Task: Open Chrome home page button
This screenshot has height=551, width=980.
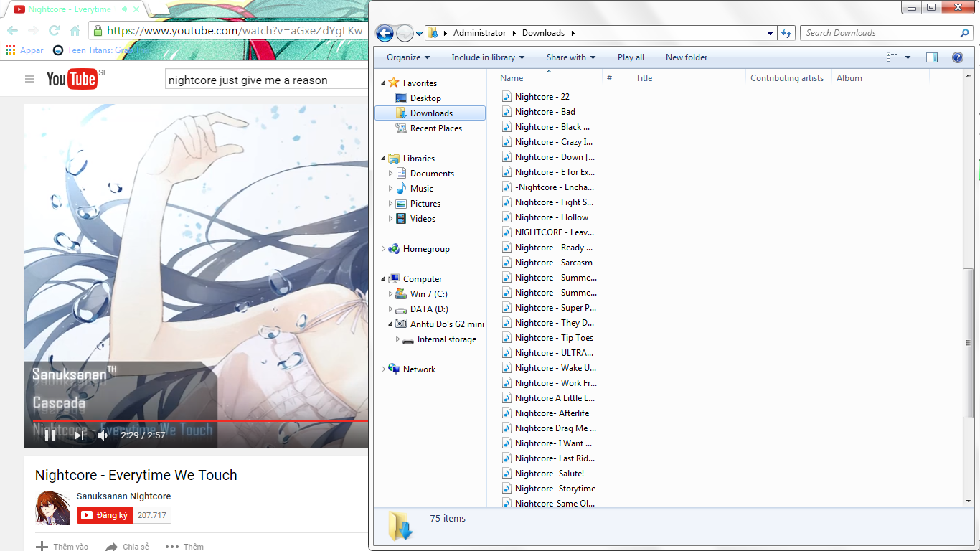Action: 75,31
